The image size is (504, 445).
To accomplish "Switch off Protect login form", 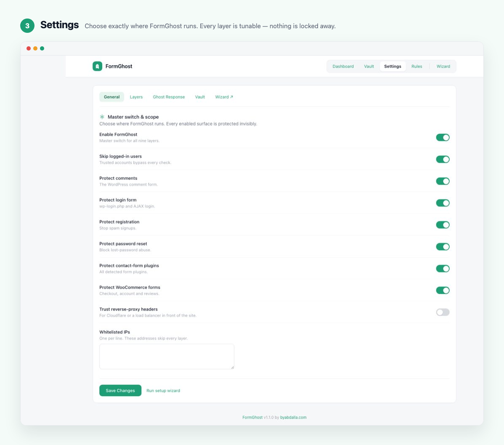I will [443, 203].
